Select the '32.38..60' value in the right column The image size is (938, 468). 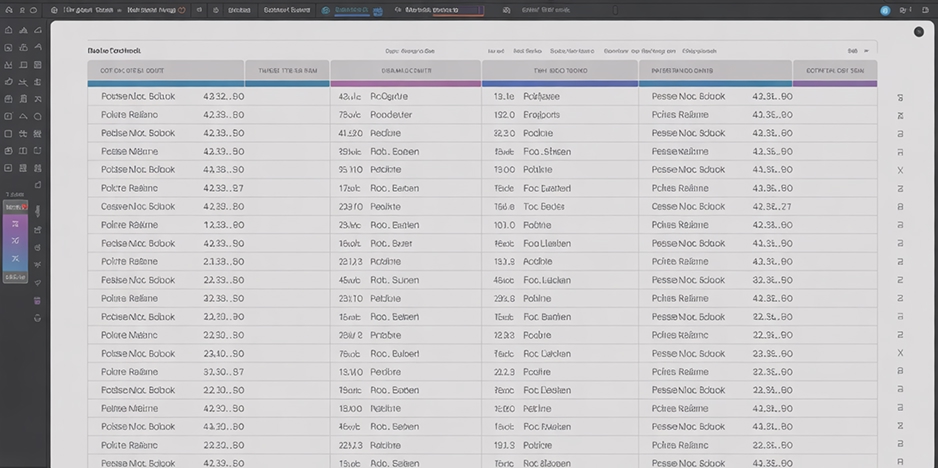(x=772, y=280)
